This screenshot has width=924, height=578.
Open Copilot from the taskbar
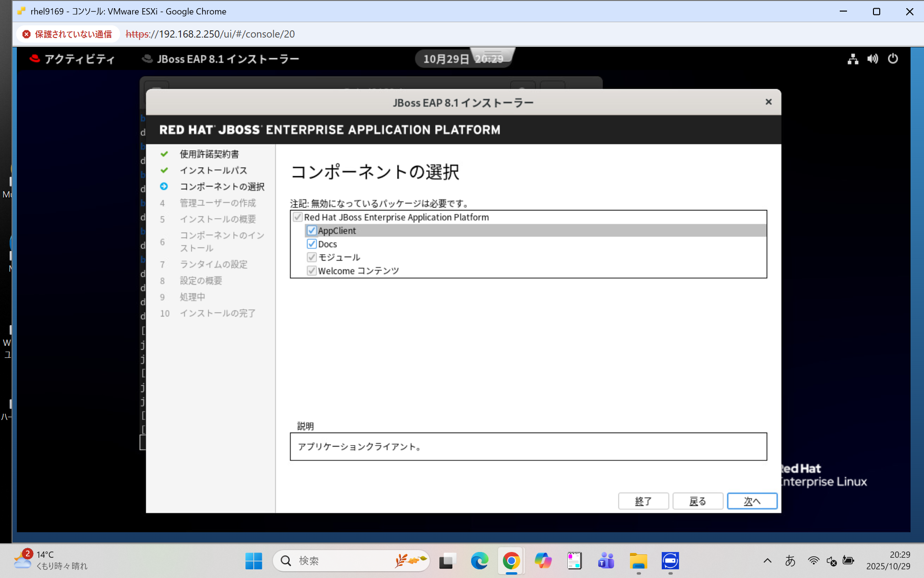pos(543,560)
